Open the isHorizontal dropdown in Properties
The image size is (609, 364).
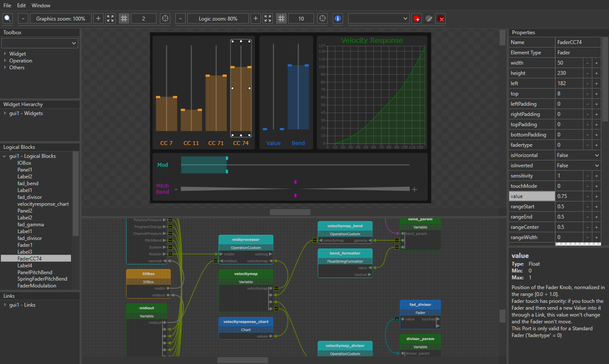click(596, 155)
